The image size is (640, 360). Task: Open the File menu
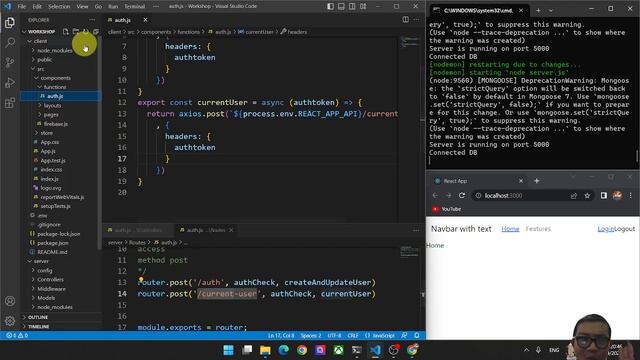(x=22, y=6)
